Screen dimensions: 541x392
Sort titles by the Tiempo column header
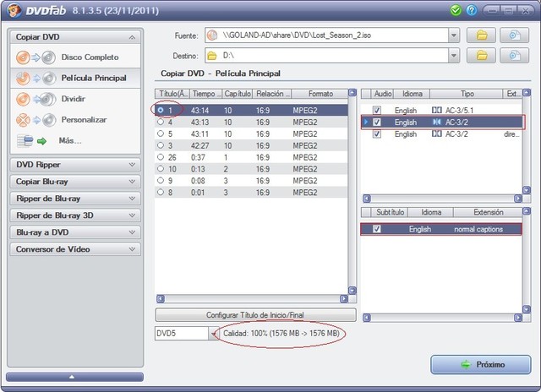[x=205, y=94]
